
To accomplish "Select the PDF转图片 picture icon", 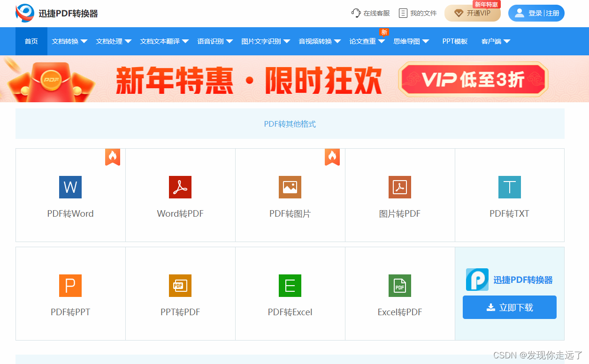I will coord(290,187).
